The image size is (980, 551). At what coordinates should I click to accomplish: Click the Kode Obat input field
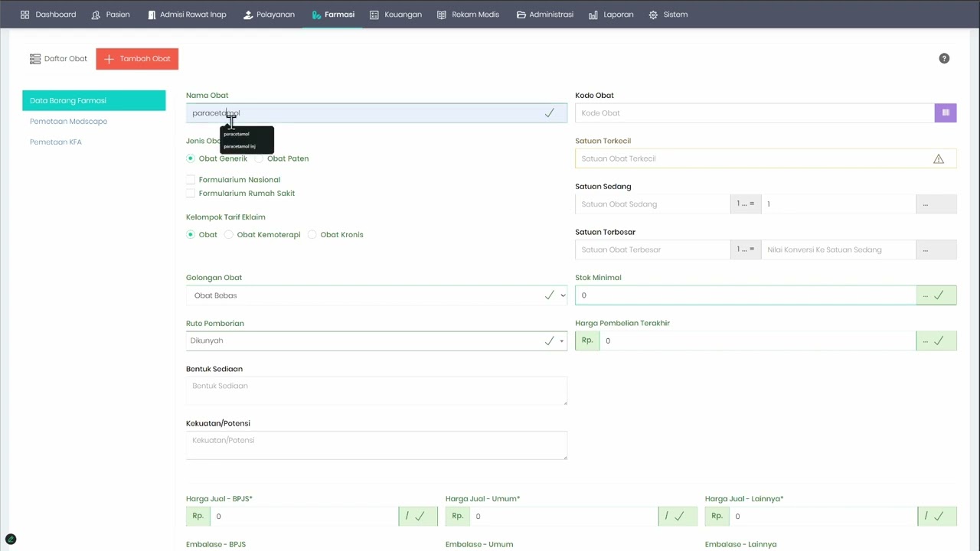pos(754,112)
